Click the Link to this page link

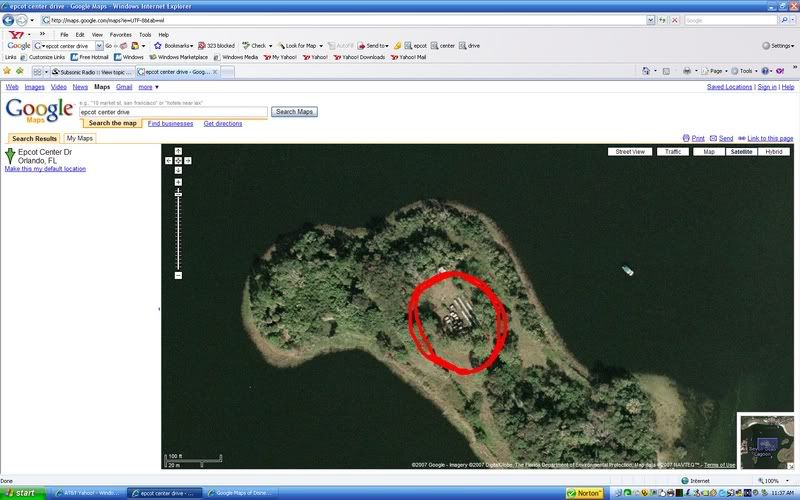(770, 138)
